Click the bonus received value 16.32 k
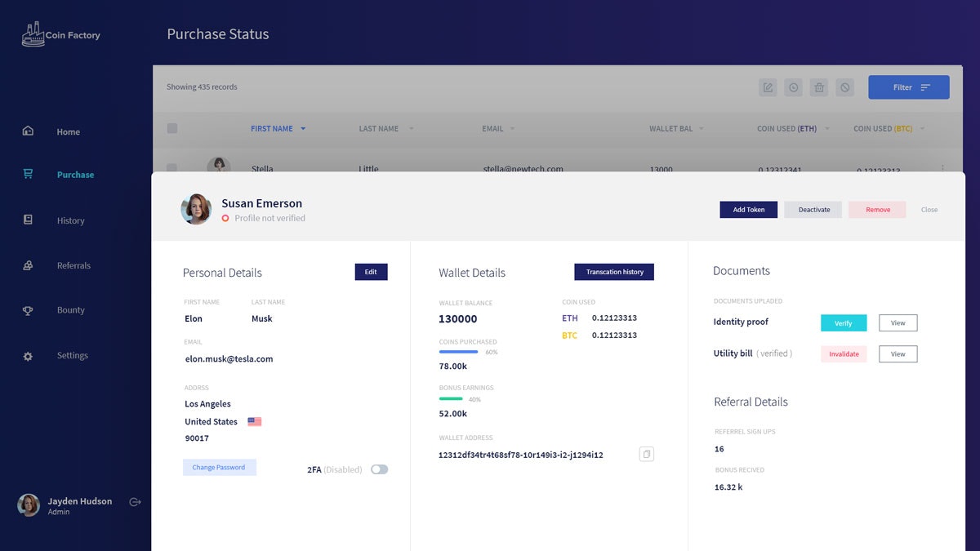980x551 pixels. [x=728, y=487]
